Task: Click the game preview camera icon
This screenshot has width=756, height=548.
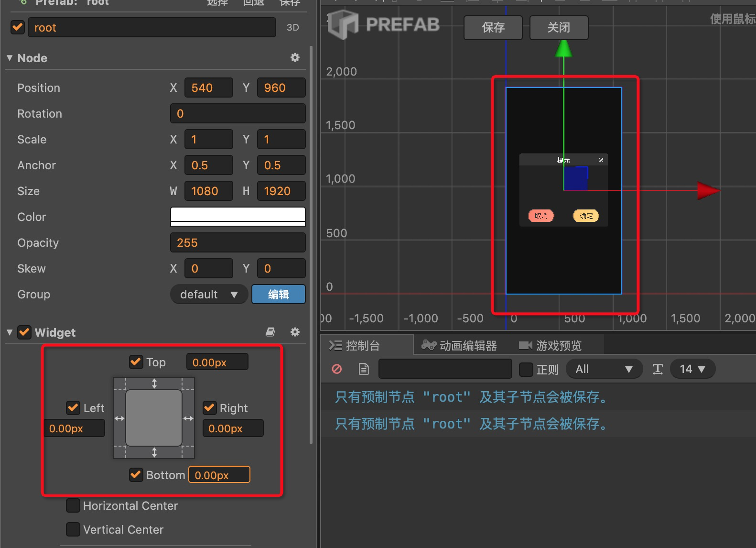Action: tap(526, 345)
